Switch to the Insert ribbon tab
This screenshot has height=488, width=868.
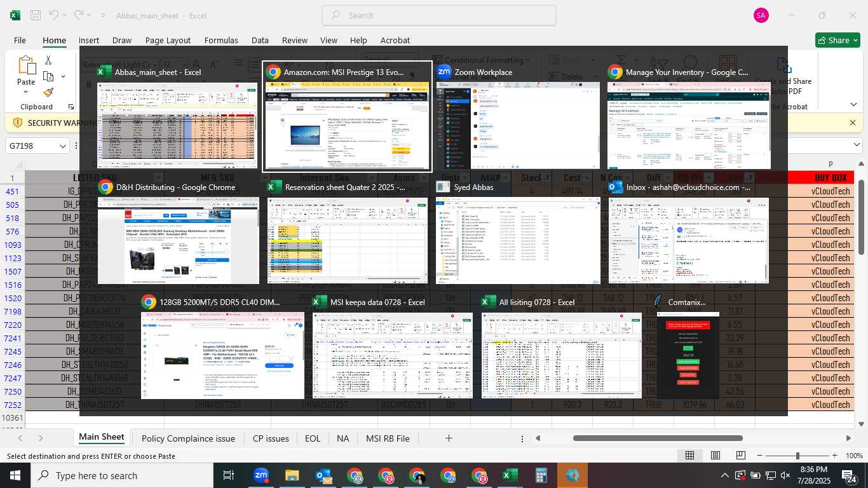[x=89, y=40]
